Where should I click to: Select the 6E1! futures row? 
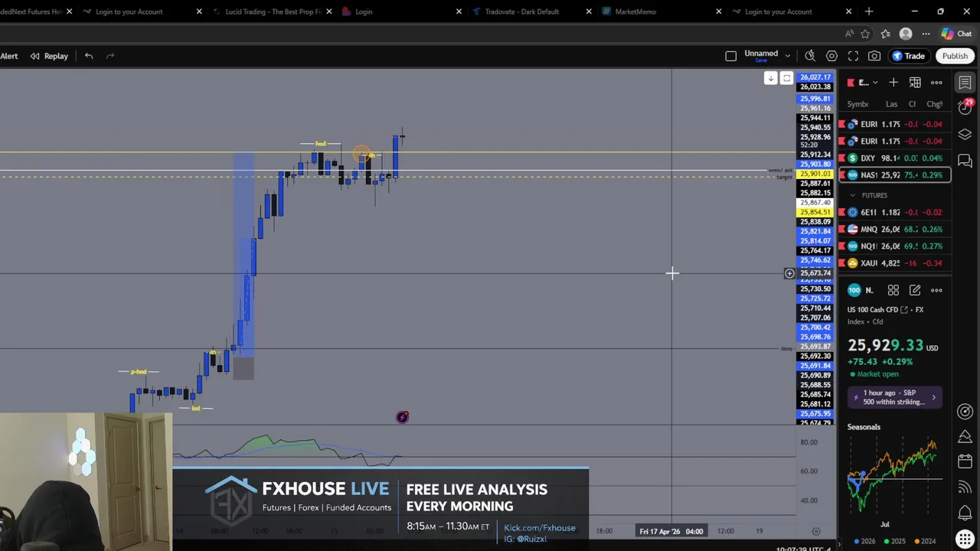(895, 213)
